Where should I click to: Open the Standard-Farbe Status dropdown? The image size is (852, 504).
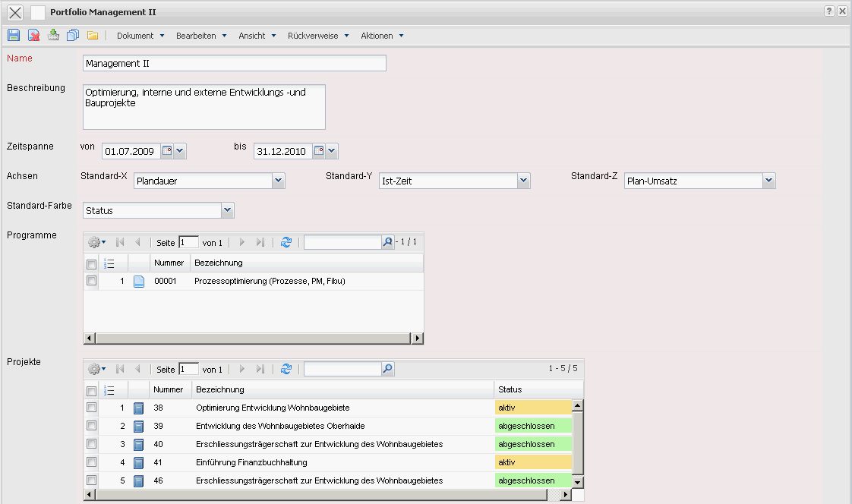pos(227,210)
